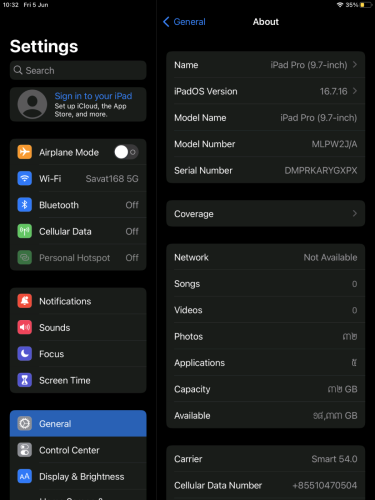This screenshot has width=375, height=500.
Task: Toggle the Airplane Mode switch
Action: (126, 152)
